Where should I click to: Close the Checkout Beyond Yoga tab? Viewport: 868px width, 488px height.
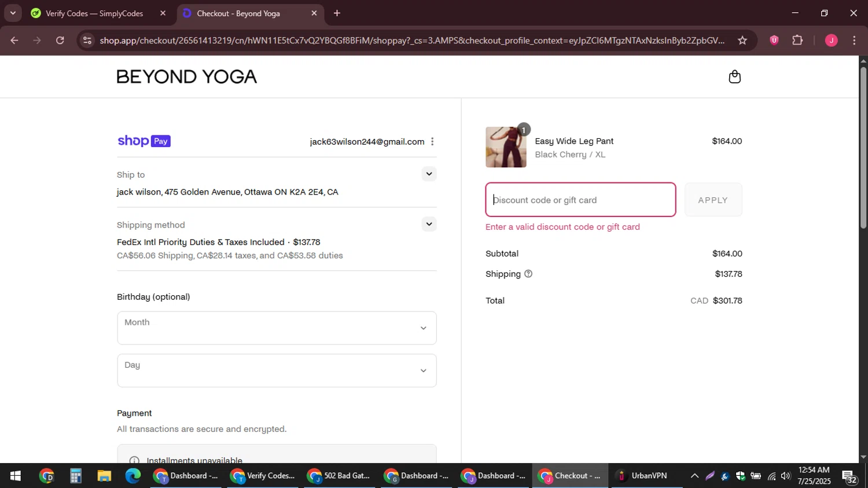314,13
